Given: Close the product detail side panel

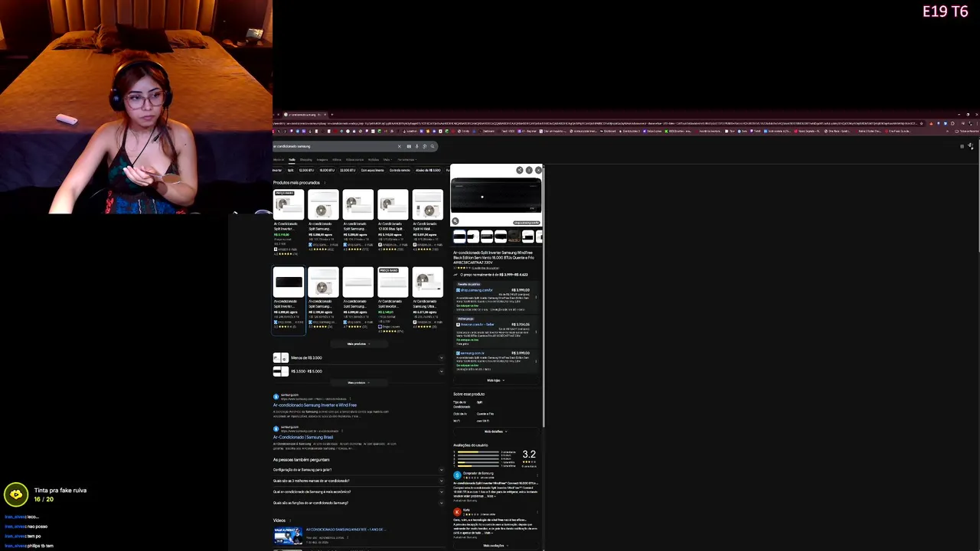Looking at the screenshot, I should 538,170.
